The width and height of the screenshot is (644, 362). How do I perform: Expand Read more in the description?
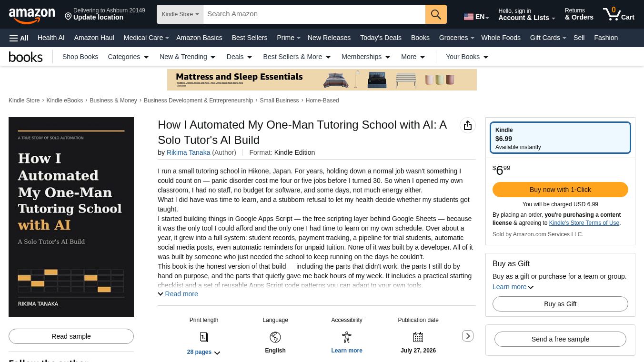click(x=178, y=294)
